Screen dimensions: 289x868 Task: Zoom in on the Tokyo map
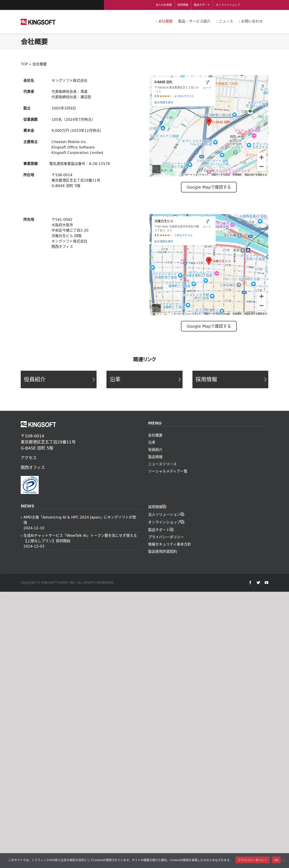coord(261,157)
